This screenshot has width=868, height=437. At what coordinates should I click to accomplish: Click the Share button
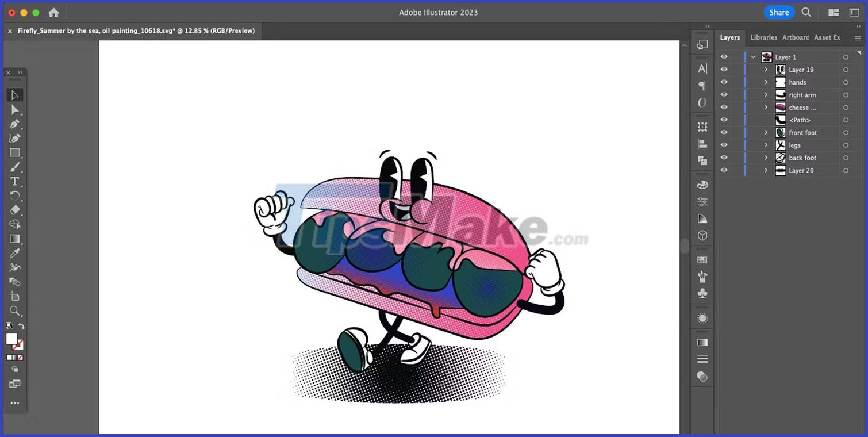[x=779, y=12]
